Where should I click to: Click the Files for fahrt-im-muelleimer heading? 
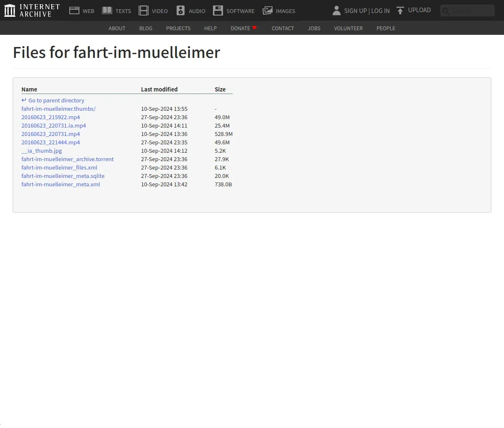[x=116, y=53]
